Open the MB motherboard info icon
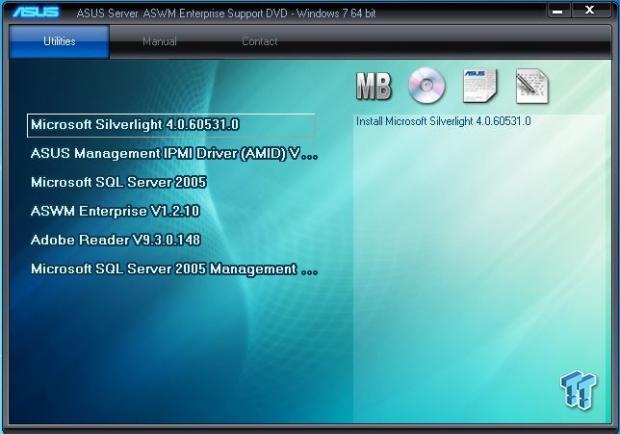Image resolution: width=620 pixels, height=434 pixels. pyautogui.click(x=374, y=86)
